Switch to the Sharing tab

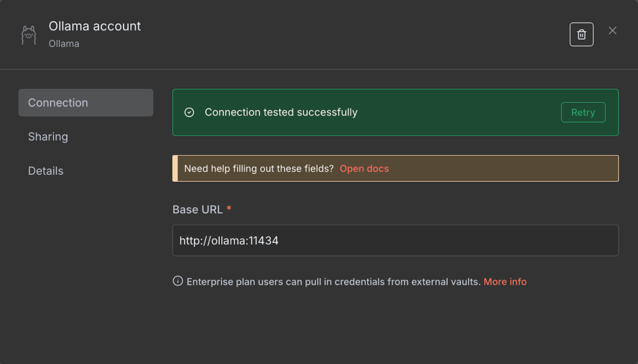pos(48,137)
